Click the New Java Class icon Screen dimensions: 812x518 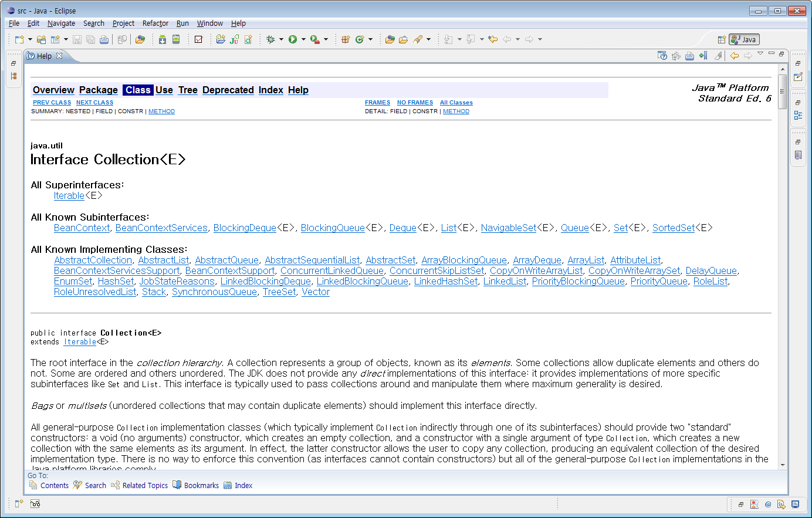[360, 39]
